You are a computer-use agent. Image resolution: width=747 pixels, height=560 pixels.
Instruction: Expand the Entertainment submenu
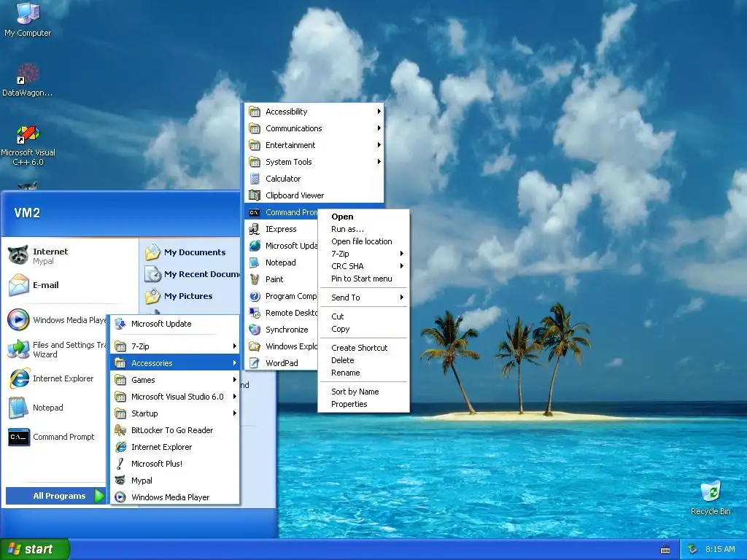[314, 145]
